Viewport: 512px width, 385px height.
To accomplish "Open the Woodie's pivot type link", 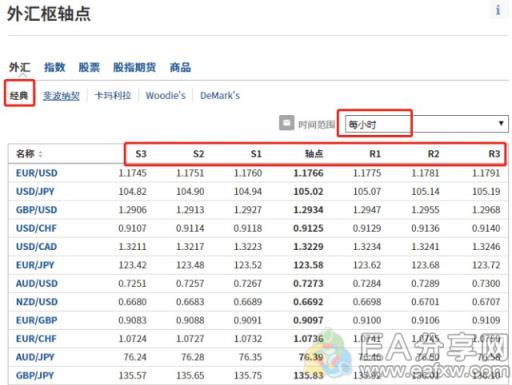I will [x=166, y=96].
